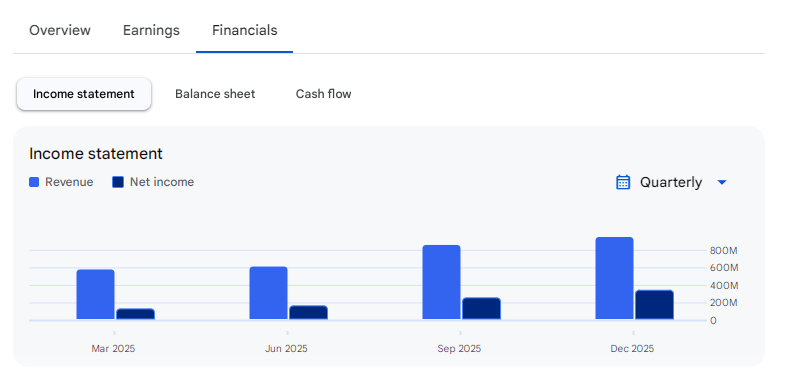Click the Dec 2025 axis label
787x382 pixels.
(x=632, y=349)
